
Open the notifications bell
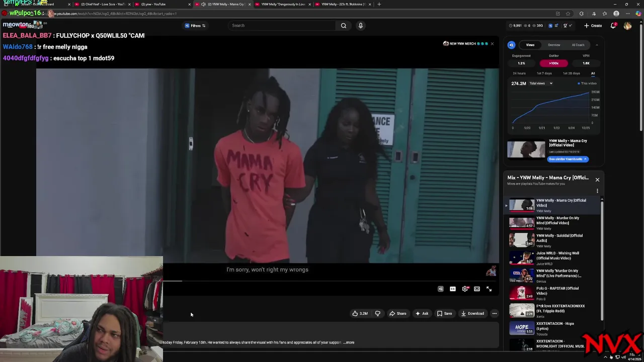click(x=613, y=26)
